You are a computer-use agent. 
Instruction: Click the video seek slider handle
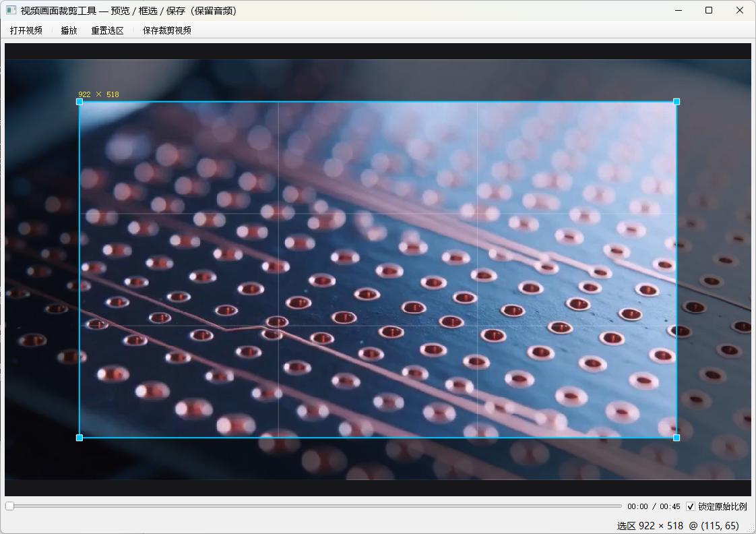[x=9, y=506]
